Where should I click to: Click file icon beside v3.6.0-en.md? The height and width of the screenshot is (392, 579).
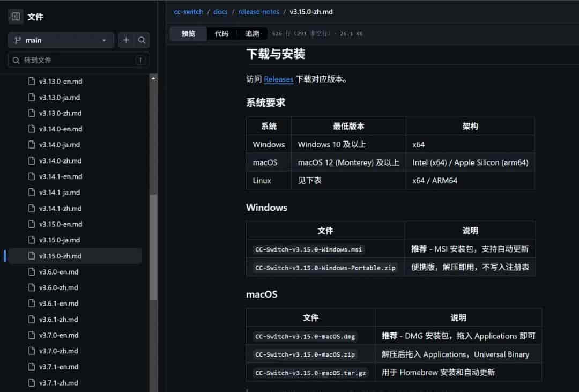32,271
